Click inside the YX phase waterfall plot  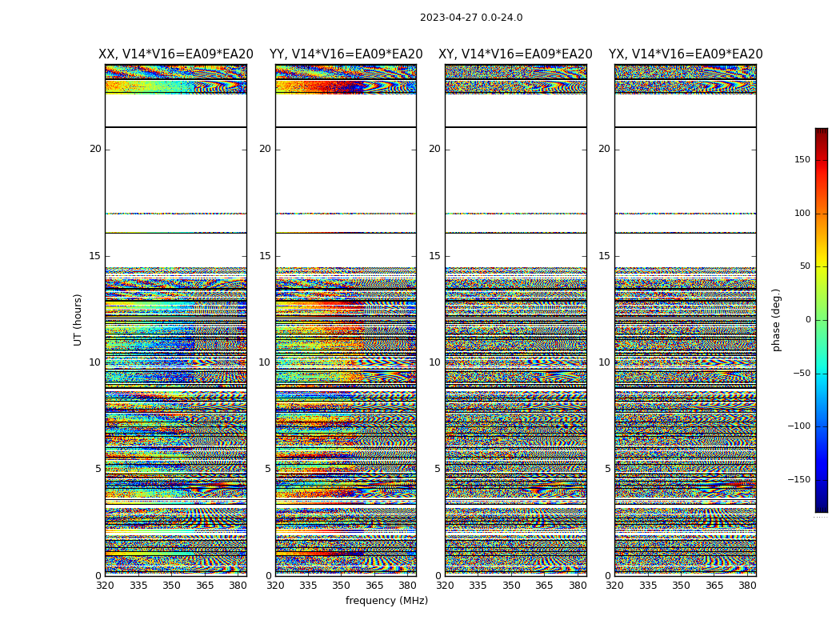pos(686,320)
